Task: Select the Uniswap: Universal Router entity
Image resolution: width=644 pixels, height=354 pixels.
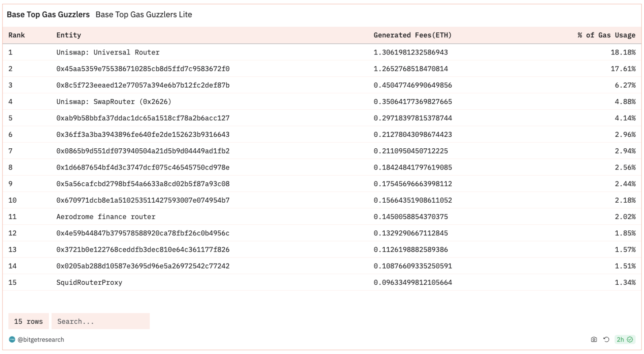Action: tap(108, 52)
